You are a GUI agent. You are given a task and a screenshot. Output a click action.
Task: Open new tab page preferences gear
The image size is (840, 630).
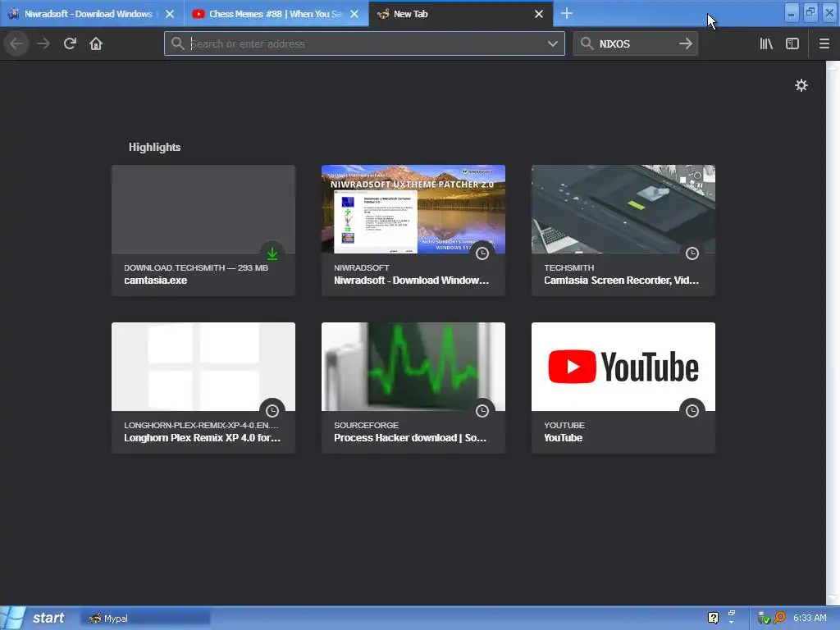coord(801,85)
